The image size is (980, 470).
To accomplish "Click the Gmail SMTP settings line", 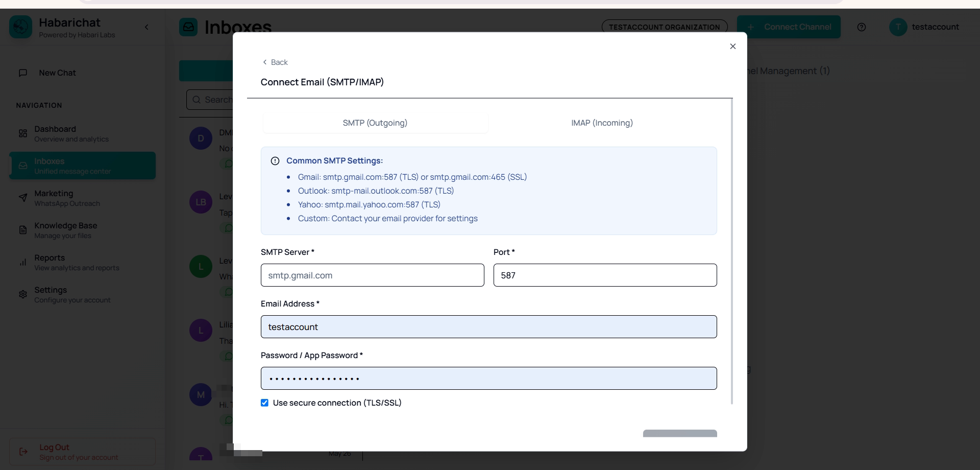I will [x=412, y=177].
